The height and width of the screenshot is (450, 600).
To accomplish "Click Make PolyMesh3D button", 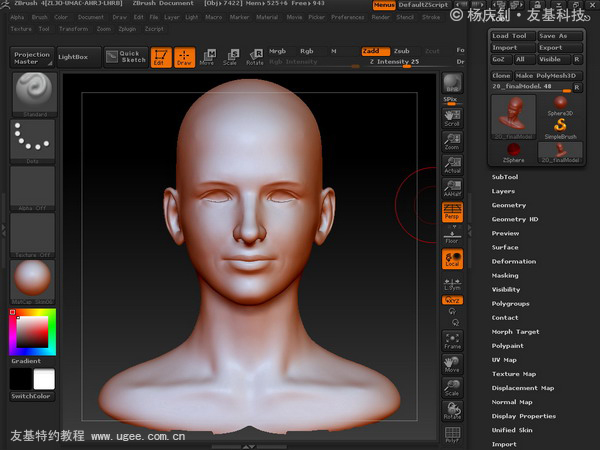I will pyautogui.click(x=548, y=76).
